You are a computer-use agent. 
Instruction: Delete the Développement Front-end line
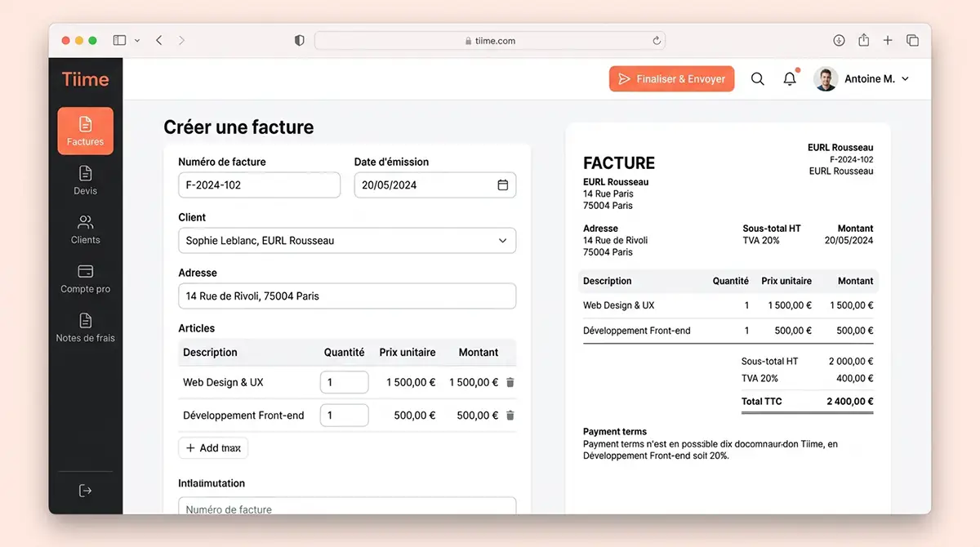(510, 416)
